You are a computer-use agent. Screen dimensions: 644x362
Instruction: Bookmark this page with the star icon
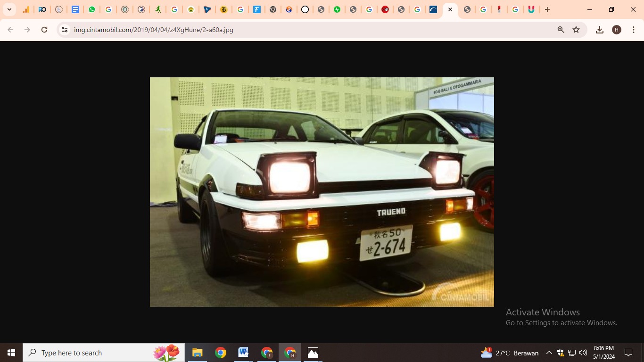[576, 30]
